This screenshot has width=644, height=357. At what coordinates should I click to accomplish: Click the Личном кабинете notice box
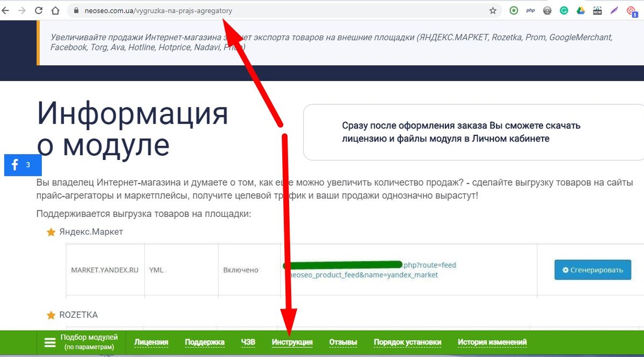point(474,132)
